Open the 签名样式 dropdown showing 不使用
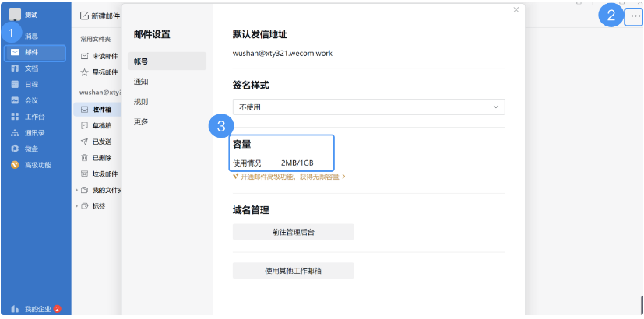Screen dimensions: 644x319 click(368, 107)
